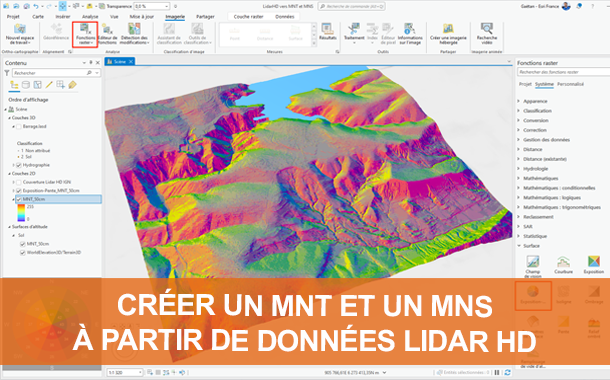The height and width of the screenshot is (380, 610).
Task: Switch to the Analyse ribbon tab
Action: coord(90,17)
